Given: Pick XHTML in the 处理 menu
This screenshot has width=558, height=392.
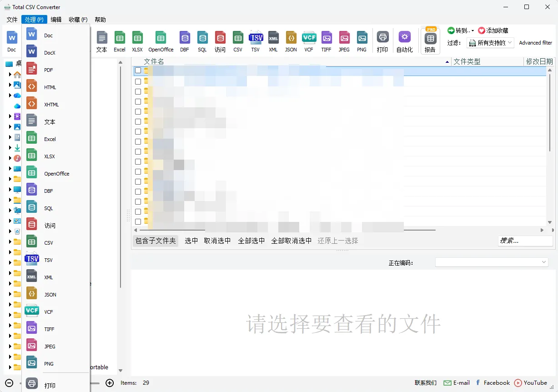Looking at the screenshot, I should 56,105.
